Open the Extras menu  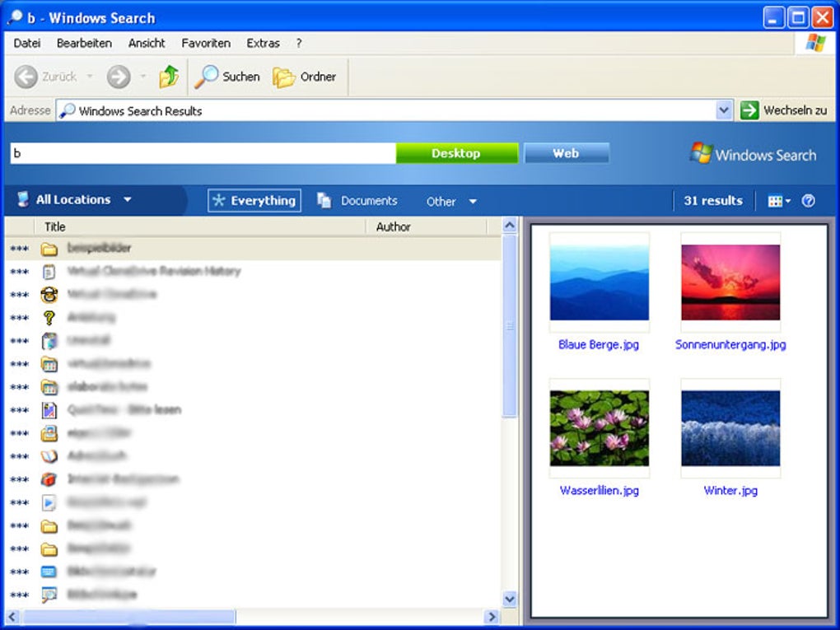click(263, 44)
